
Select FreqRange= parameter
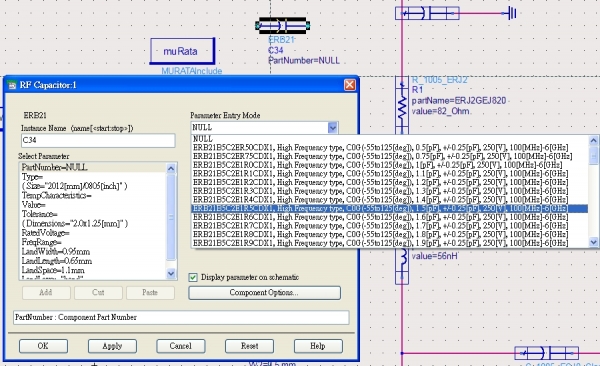[93, 242]
